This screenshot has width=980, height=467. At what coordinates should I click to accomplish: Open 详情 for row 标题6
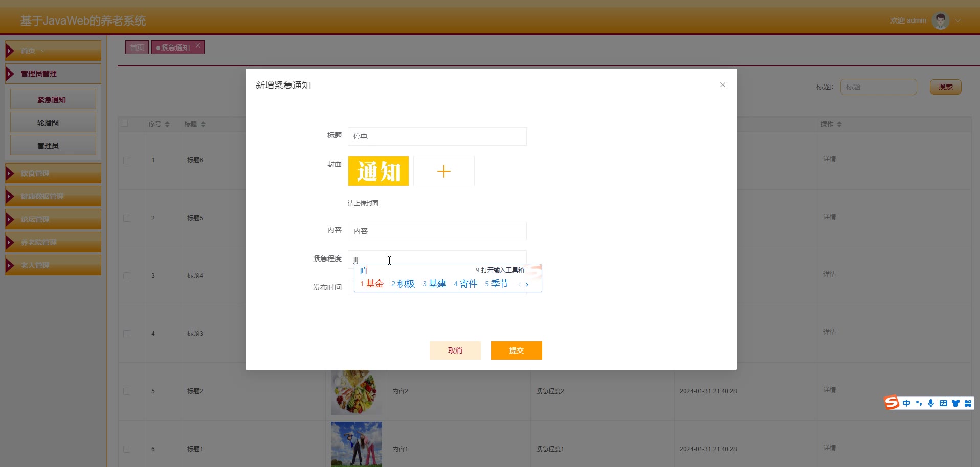tap(830, 159)
